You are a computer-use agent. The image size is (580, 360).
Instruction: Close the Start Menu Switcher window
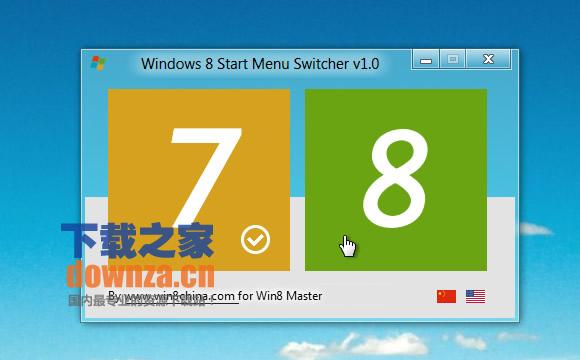pyautogui.click(x=489, y=59)
